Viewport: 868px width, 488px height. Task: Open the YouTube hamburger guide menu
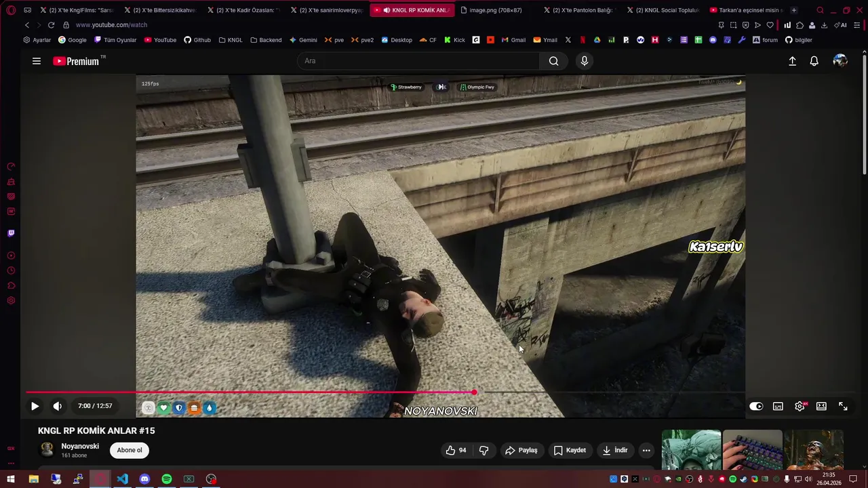[x=37, y=61]
